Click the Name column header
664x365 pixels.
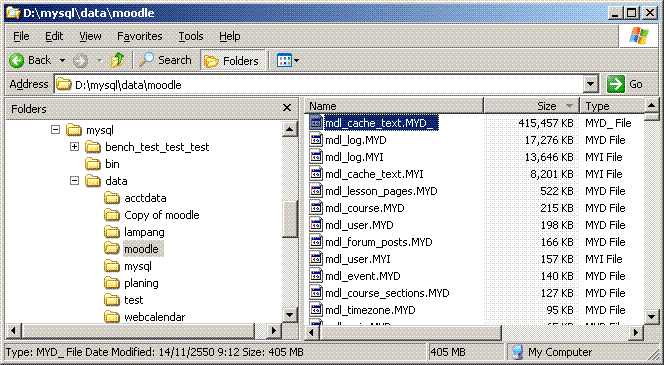(394, 106)
